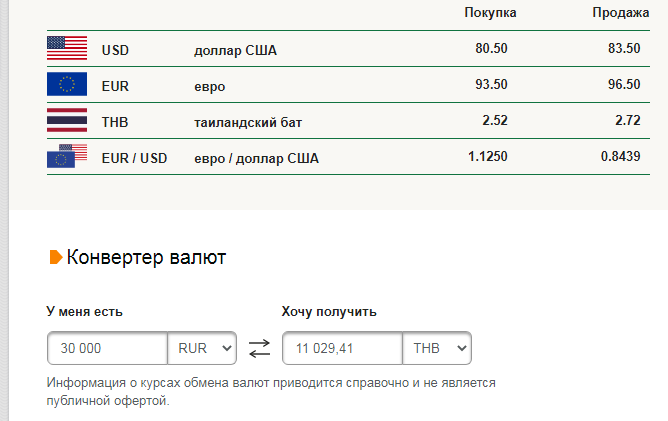Click the THB currency code
Screen dimensions: 668x421
pyautogui.click(x=115, y=122)
